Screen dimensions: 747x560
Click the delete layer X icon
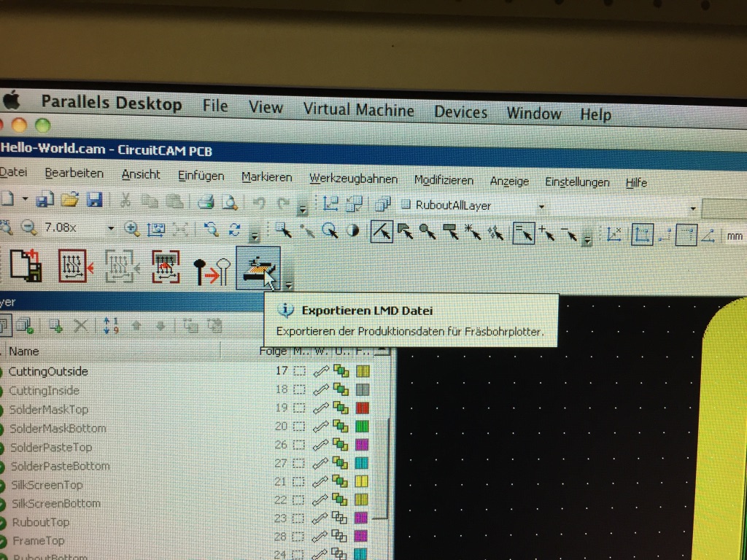click(81, 326)
